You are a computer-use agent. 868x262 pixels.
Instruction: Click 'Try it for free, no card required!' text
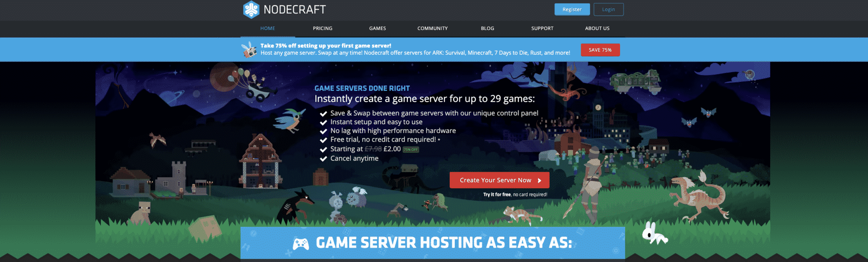click(515, 195)
